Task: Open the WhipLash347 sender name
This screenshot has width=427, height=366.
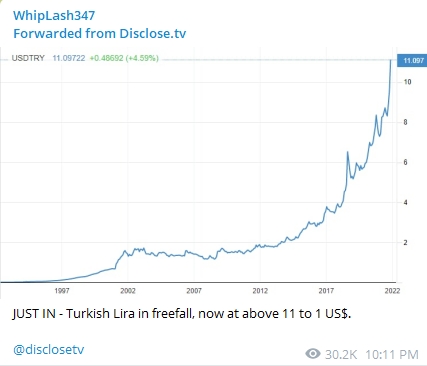Action: (x=54, y=16)
